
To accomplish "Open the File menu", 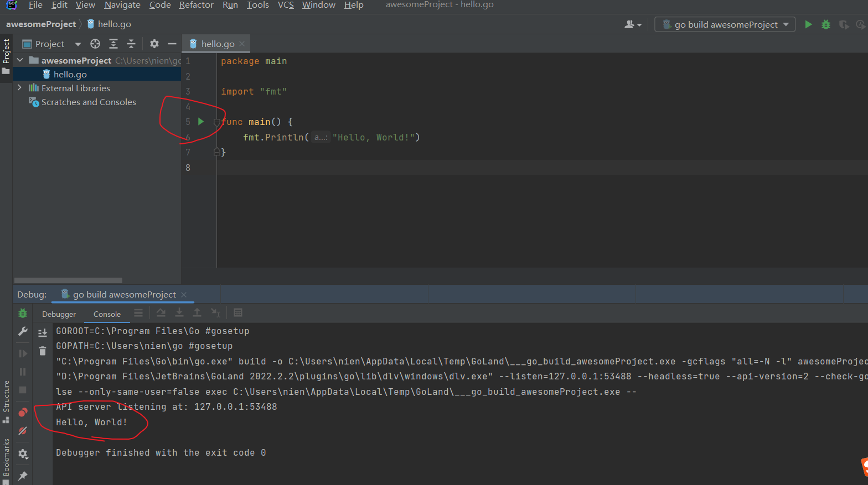I will click(35, 5).
